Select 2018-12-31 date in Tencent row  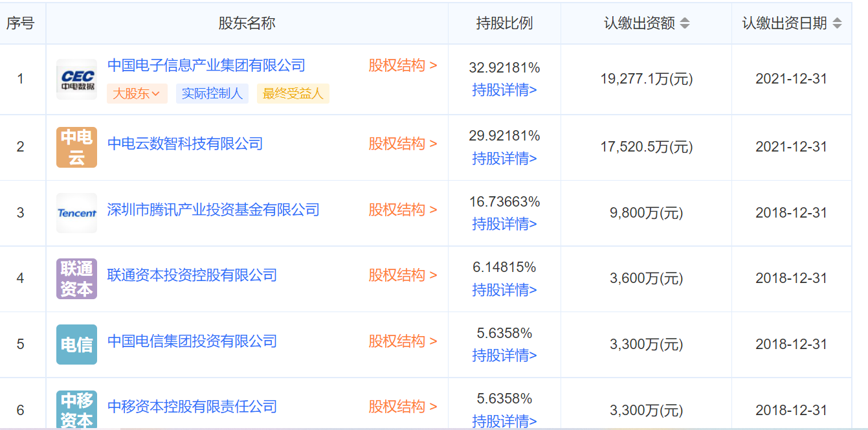792,213
